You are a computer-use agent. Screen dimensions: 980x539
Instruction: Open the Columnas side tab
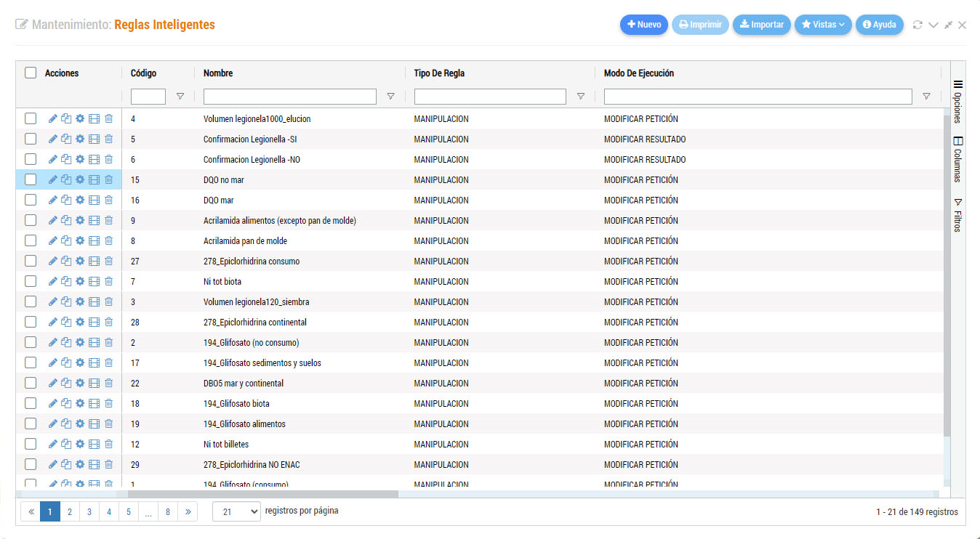point(957,159)
